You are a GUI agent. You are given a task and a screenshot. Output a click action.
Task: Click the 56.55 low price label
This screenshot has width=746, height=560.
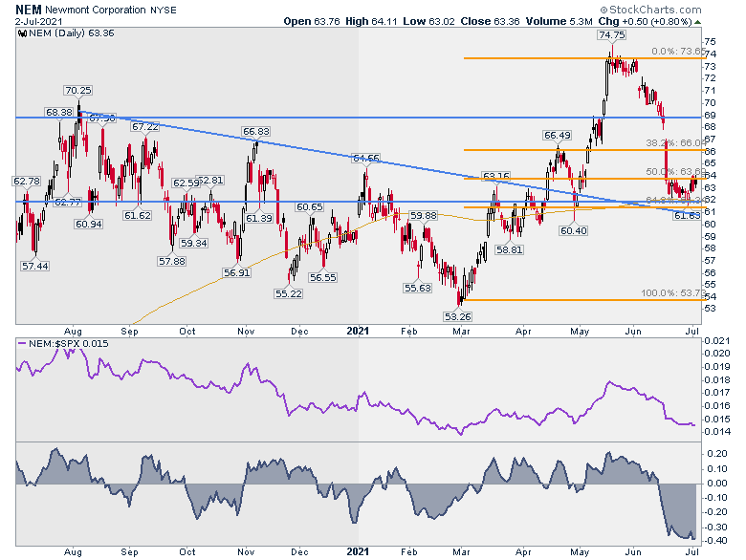click(322, 278)
